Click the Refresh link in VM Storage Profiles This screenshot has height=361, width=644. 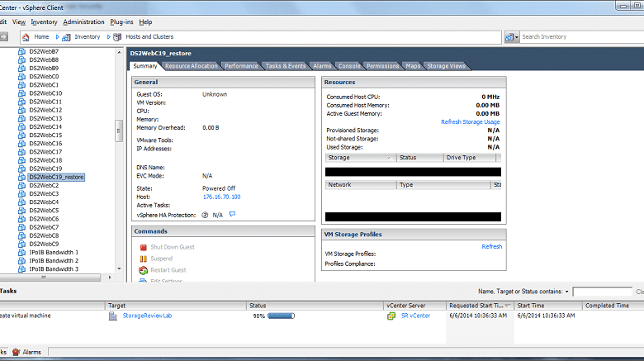(491, 247)
